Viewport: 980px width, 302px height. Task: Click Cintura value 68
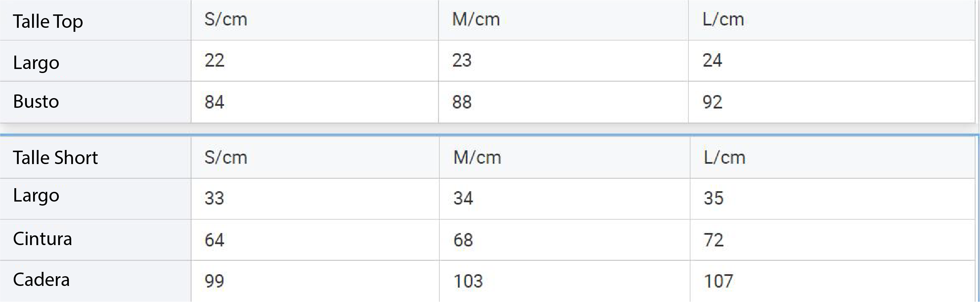pos(463,240)
